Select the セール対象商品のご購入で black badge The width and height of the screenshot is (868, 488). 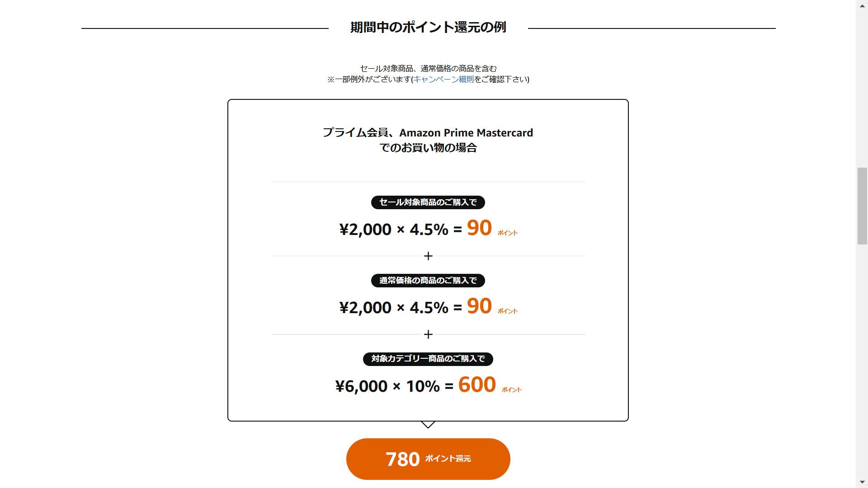[x=428, y=202]
